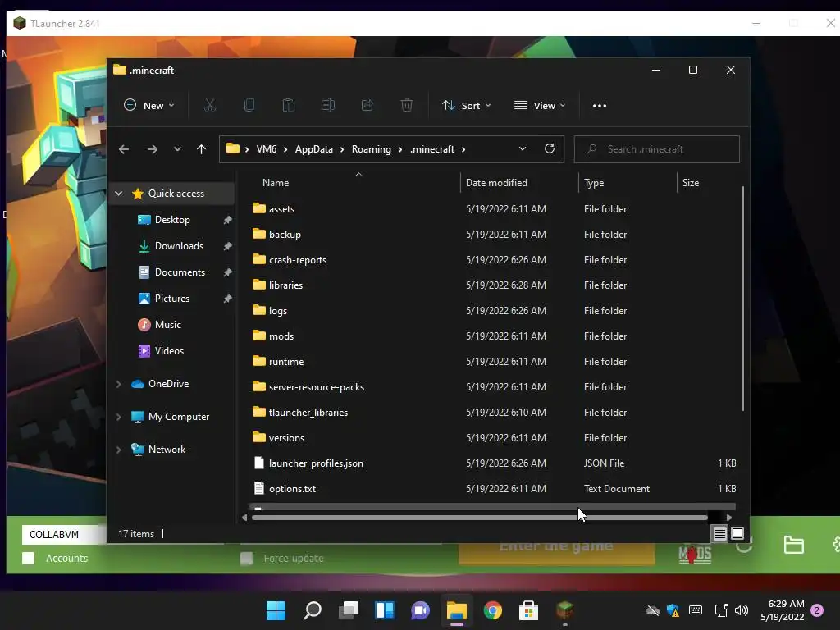Click the vertical scrollbar in file list
840x630 pixels.
pos(742,299)
